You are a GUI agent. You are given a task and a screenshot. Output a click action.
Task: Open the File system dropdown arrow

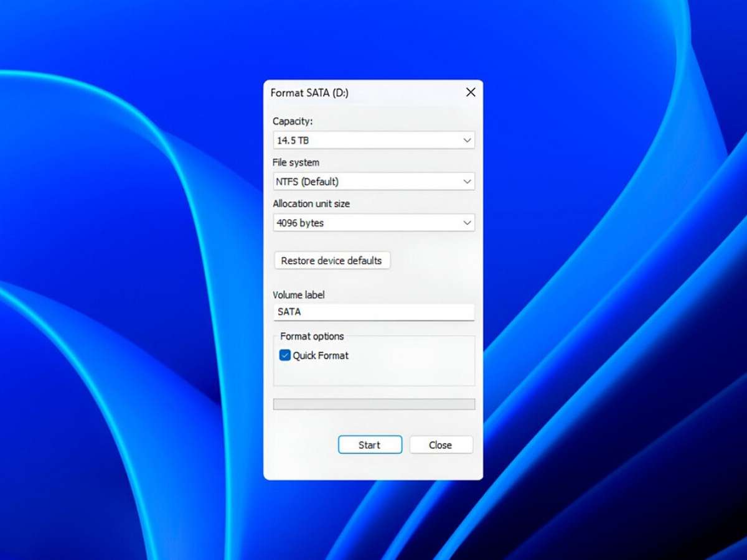click(x=467, y=182)
